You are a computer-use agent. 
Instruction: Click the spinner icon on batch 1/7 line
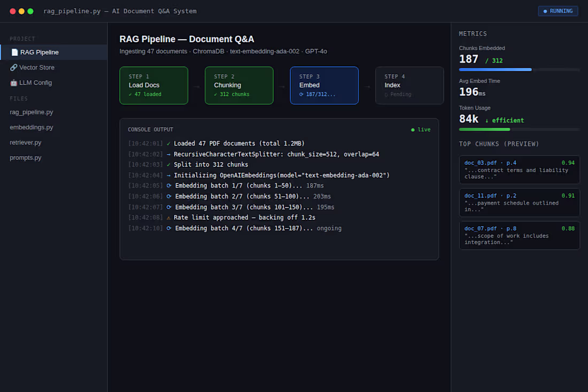[x=169, y=186]
